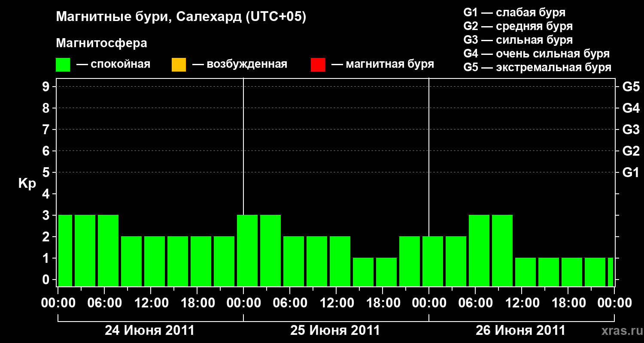Screen dimensions: 644x343
Task: Click the 26 Июня 06:00–09:00 Kp 3 bar
Action: pos(479,250)
